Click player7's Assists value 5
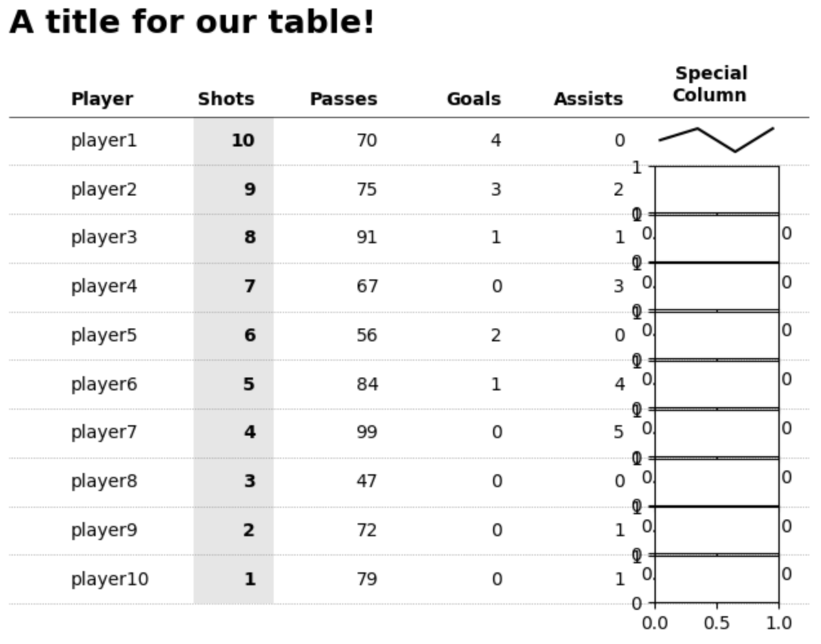821x644 pixels. click(x=618, y=432)
